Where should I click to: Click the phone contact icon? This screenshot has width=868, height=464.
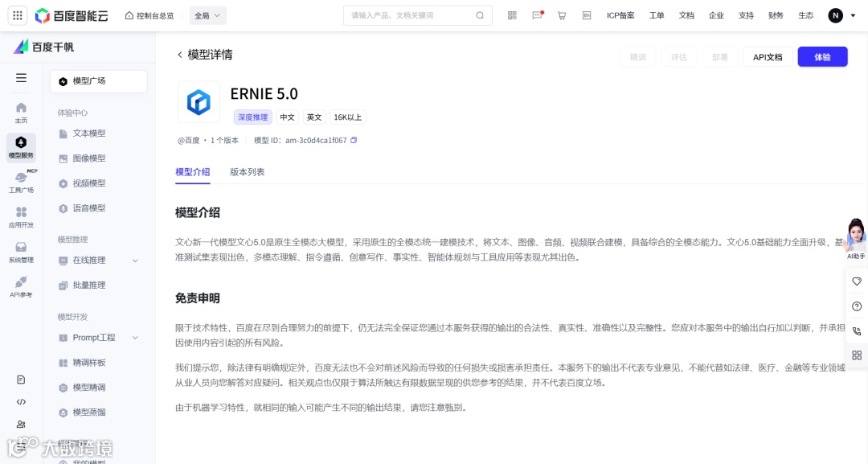[857, 331]
